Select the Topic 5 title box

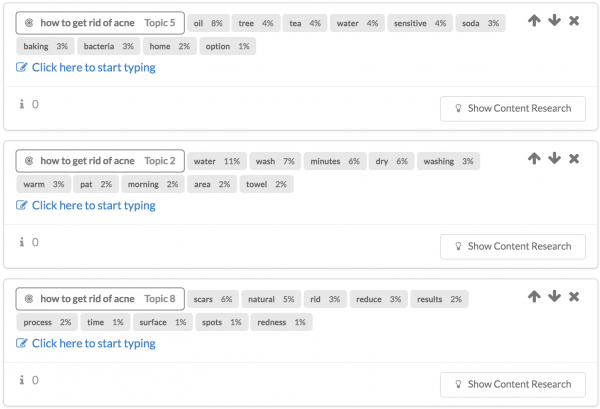100,23
